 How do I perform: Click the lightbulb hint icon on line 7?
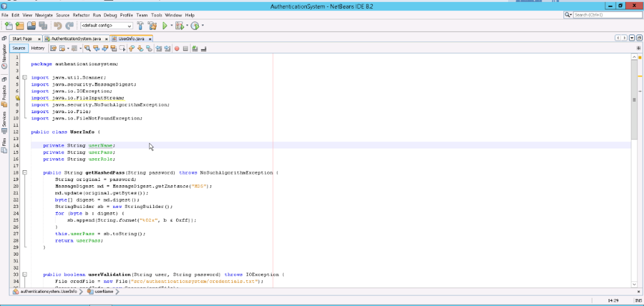18,98
